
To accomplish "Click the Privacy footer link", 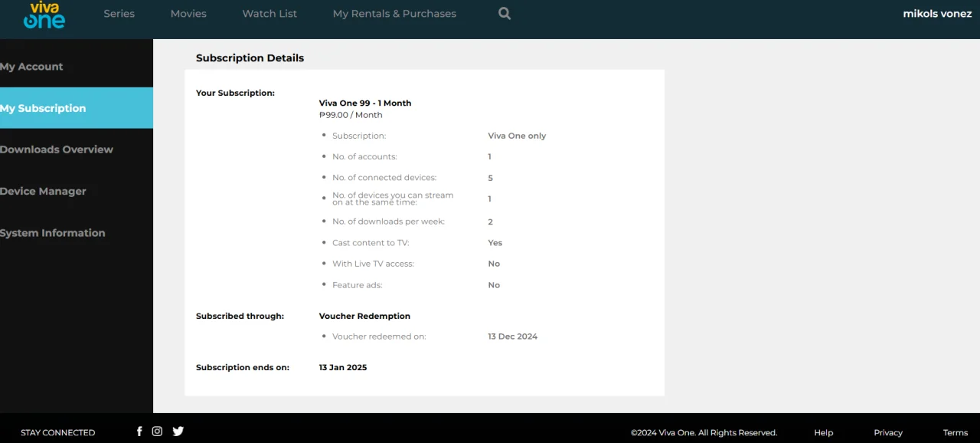I will [888, 433].
